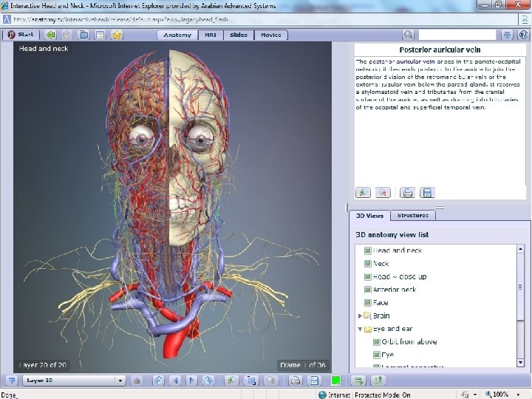This screenshot has height=399, width=532.
Task: Click the layer-down icon left of Layer dropdown
Action: [12, 381]
